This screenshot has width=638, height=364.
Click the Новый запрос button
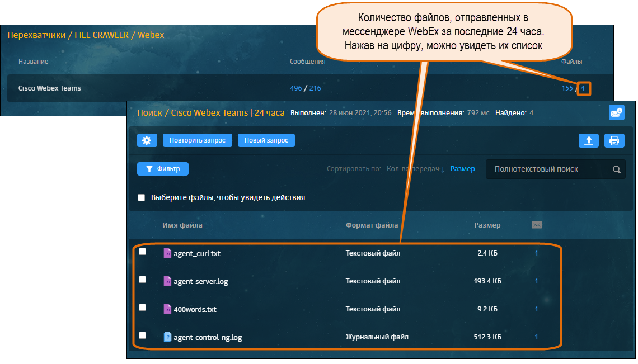(266, 140)
